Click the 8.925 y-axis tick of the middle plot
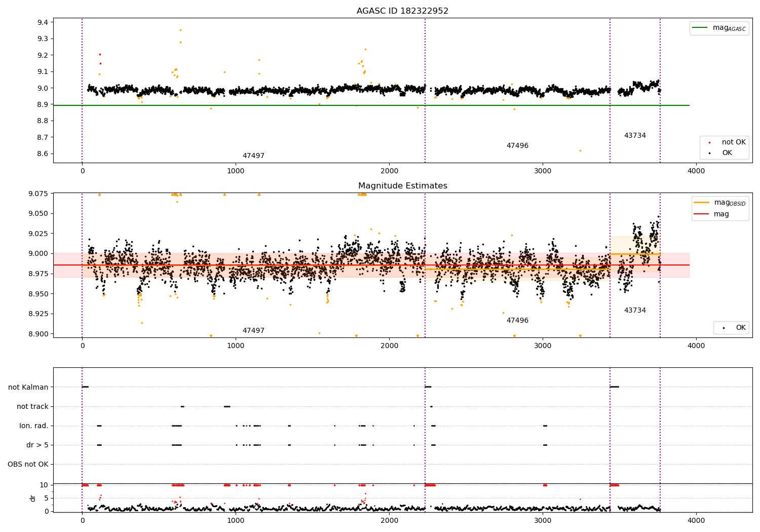Screen dimensions: 760x532 click(39, 314)
